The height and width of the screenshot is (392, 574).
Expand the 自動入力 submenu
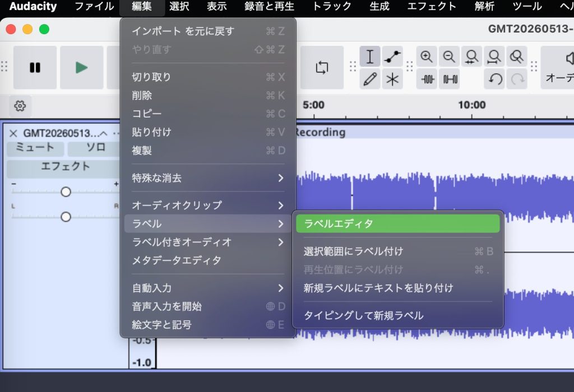208,288
